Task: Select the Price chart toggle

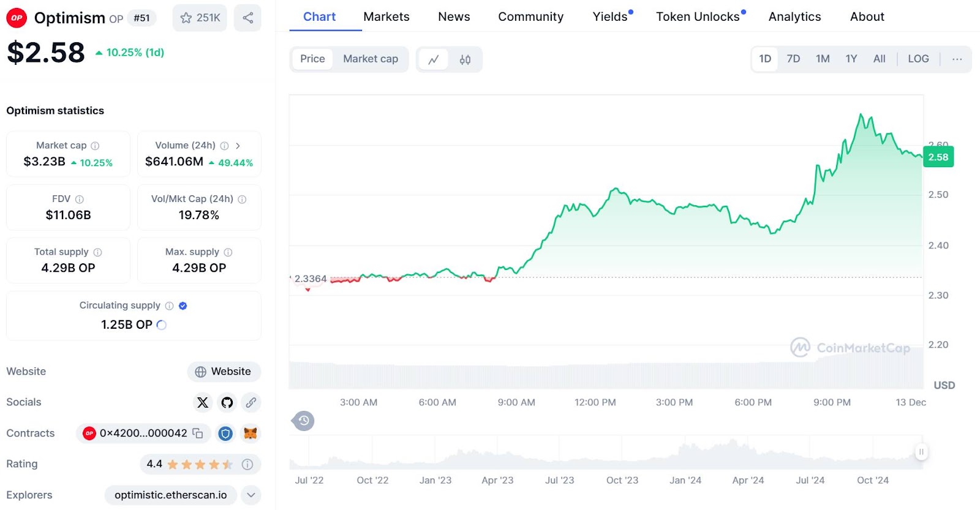Action: [x=312, y=59]
